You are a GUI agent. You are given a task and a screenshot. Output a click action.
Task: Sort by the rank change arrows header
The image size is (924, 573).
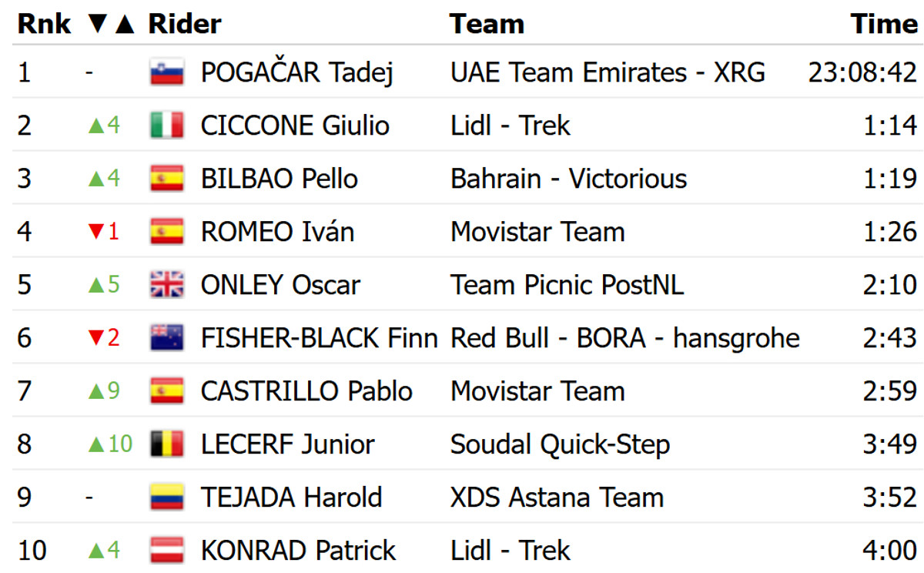click(111, 24)
